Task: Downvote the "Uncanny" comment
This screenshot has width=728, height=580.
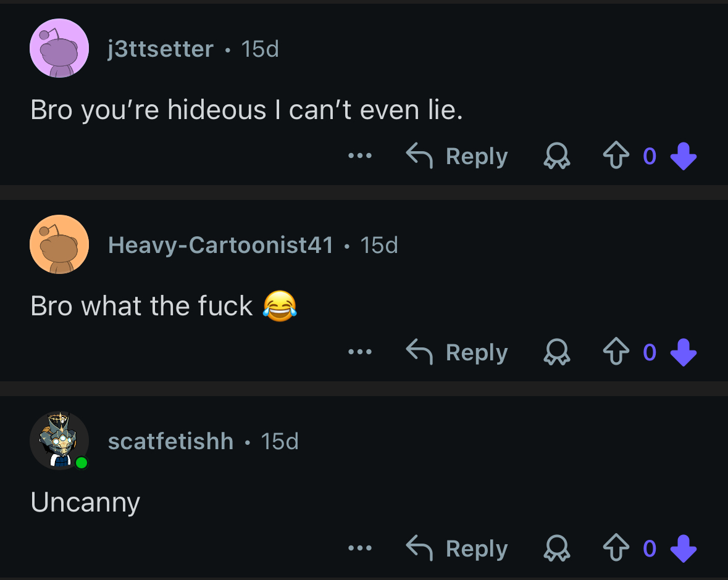Action: click(683, 549)
